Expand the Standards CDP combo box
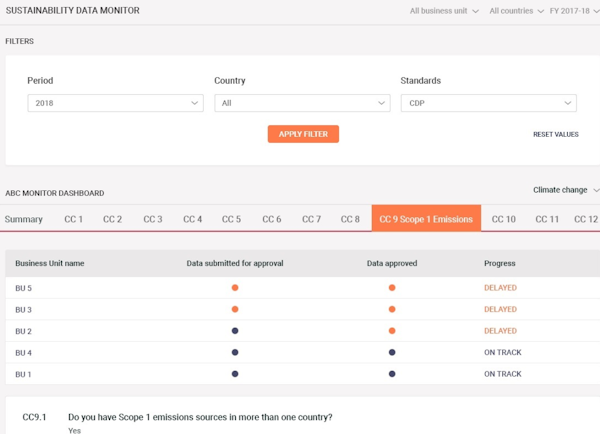The image size is (600, 434). [489, 103]
